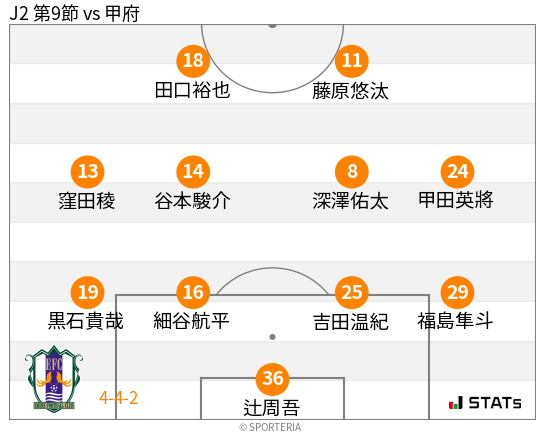Open the STATs logo
This screenshot has width=545, height=435.
pos(485,403)
